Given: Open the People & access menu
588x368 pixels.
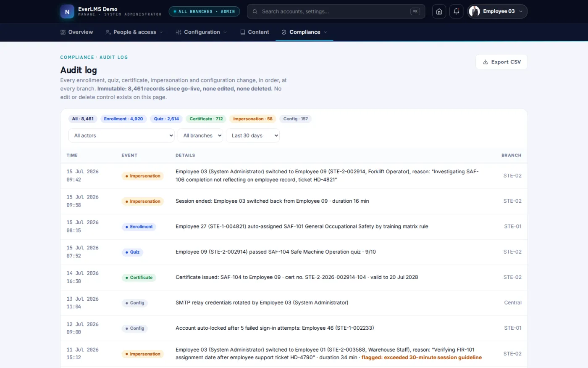Looking at the screenshot, I should (134, 32).
